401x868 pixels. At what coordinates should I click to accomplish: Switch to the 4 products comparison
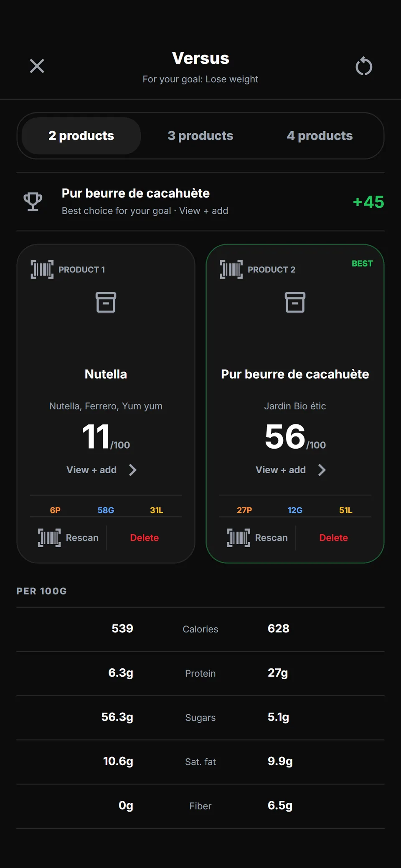pyautogui.click(x=320, y=136)
